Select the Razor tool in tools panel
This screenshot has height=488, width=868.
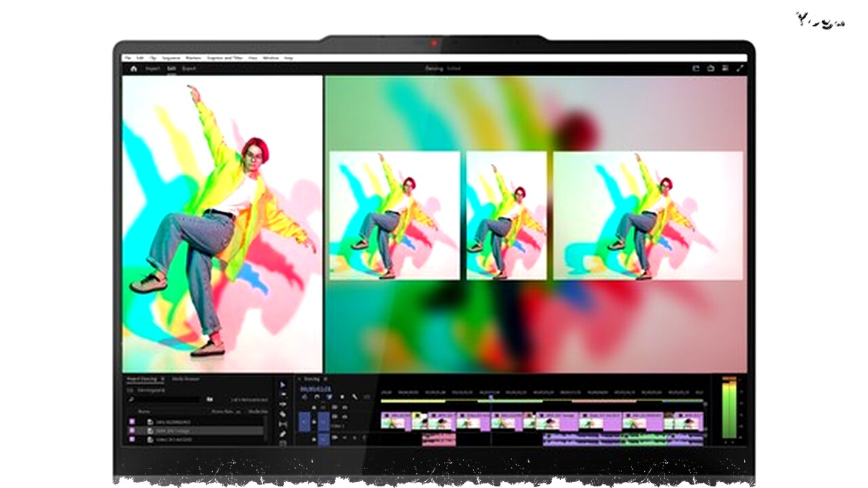point(283,414)
